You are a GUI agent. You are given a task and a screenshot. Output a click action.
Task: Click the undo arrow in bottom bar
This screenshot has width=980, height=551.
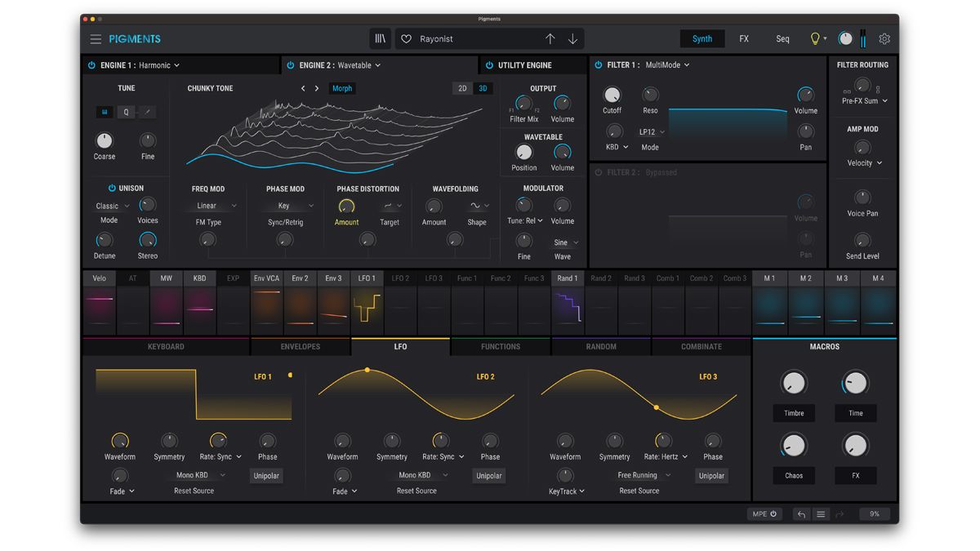(x=801, y=514)
